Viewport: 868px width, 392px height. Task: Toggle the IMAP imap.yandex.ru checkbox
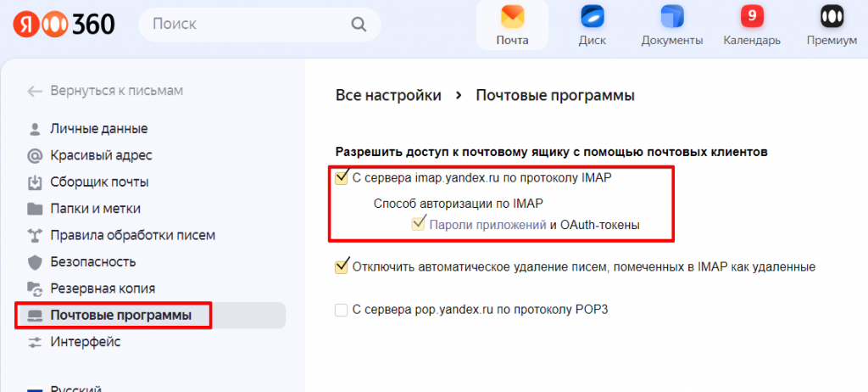point(341,178)
